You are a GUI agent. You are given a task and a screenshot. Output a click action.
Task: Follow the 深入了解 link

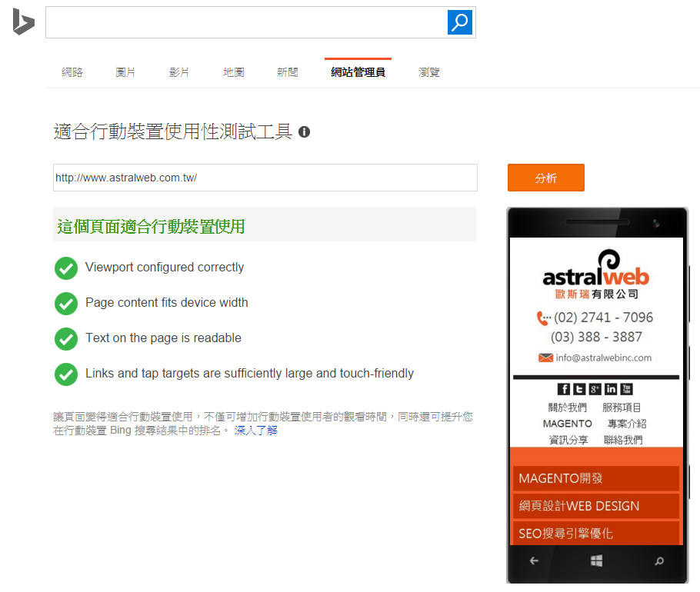click(256, 431)
